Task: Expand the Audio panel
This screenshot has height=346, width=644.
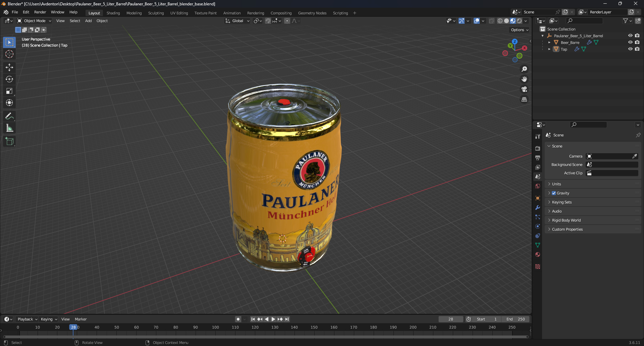Action: coord(593,211)
